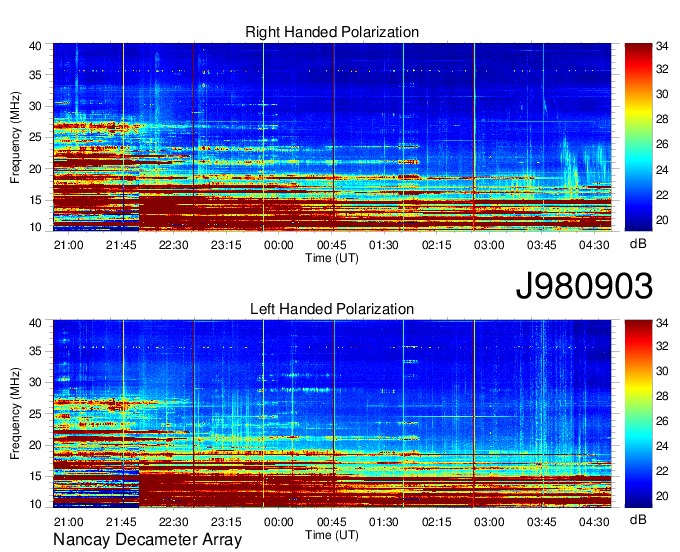Click the 40 MHz tick of the Right Handed plot
Screen dimensions: 680x552
pyautogui.click(x=35, y=46)
